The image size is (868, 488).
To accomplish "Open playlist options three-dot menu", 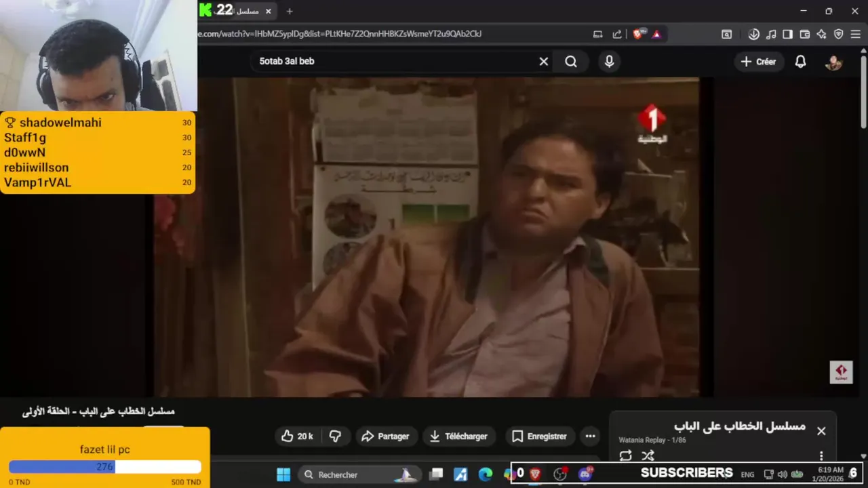I will [x=821, y=456].
